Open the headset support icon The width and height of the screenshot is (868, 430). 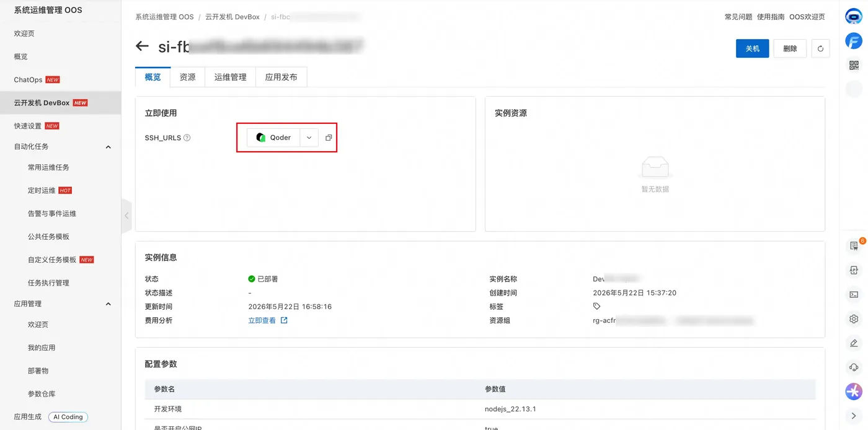pyautogui.click(x=854, y=367)
